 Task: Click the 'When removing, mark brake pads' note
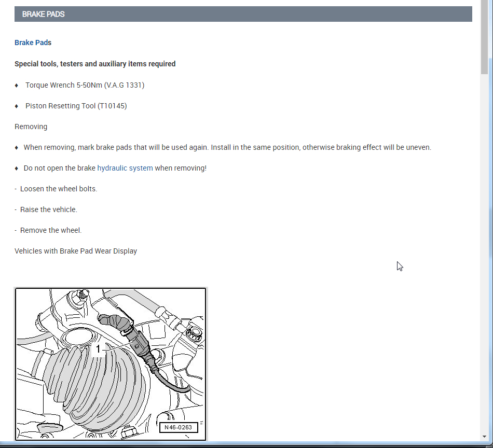point(227,147)
